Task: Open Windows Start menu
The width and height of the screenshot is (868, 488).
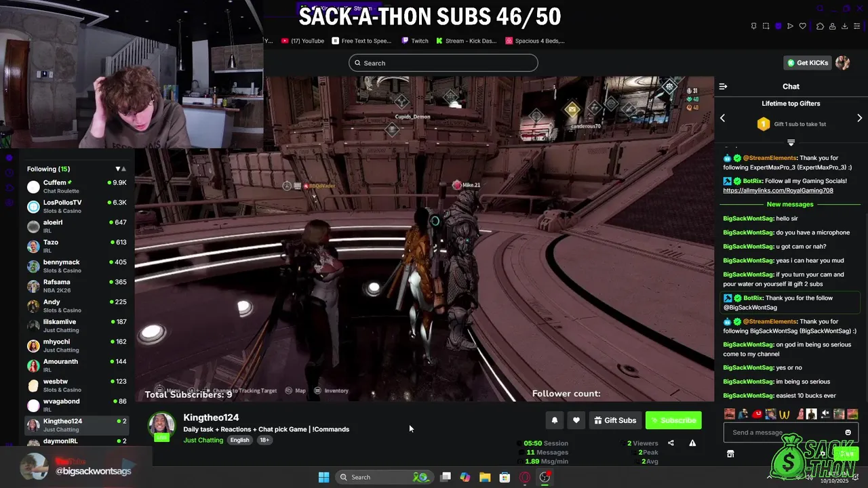Action: coord(323,477)
